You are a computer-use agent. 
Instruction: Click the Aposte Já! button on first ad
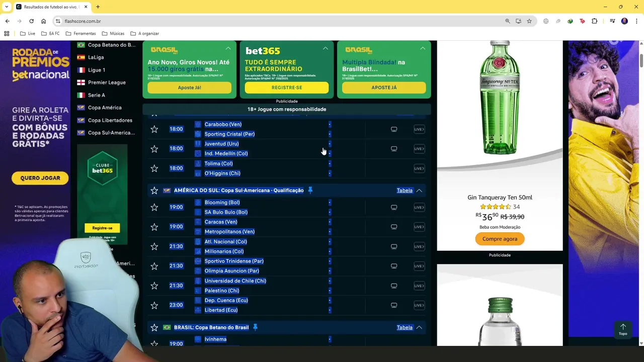(x=189, y=87)
